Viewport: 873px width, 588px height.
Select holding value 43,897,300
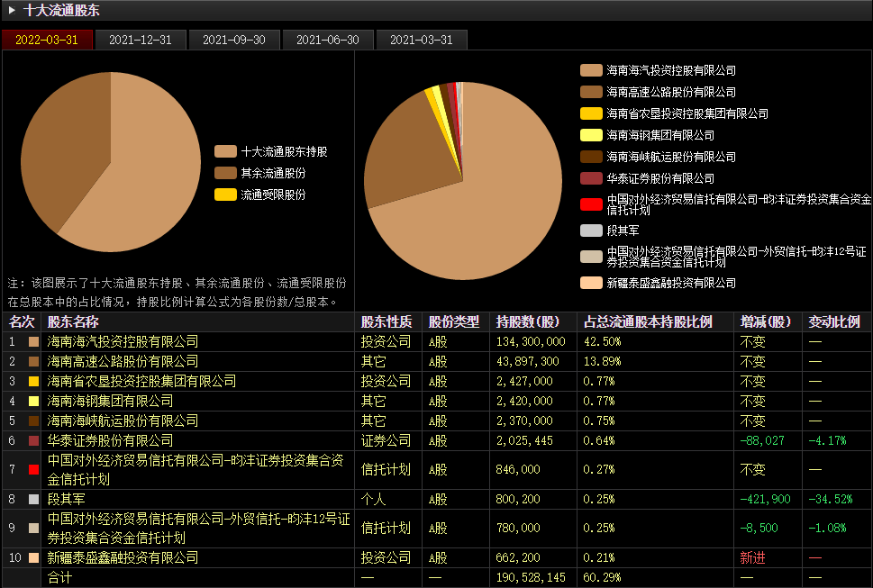(x=527, y=362)
